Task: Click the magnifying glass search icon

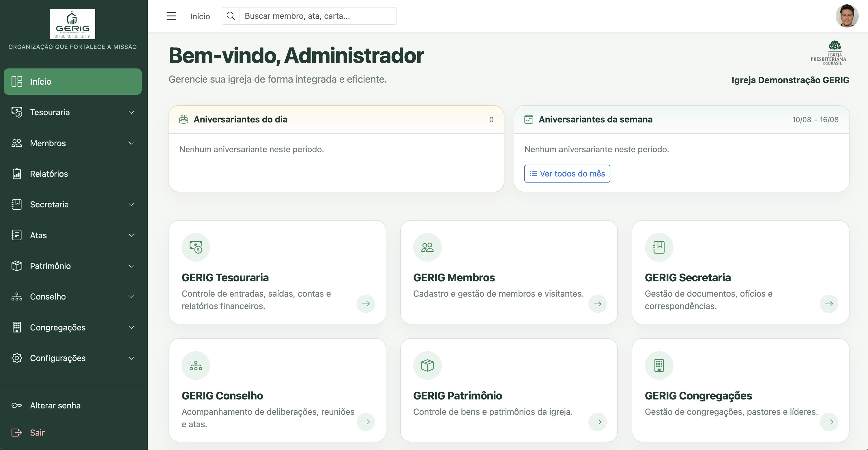Action: point(231,16)
